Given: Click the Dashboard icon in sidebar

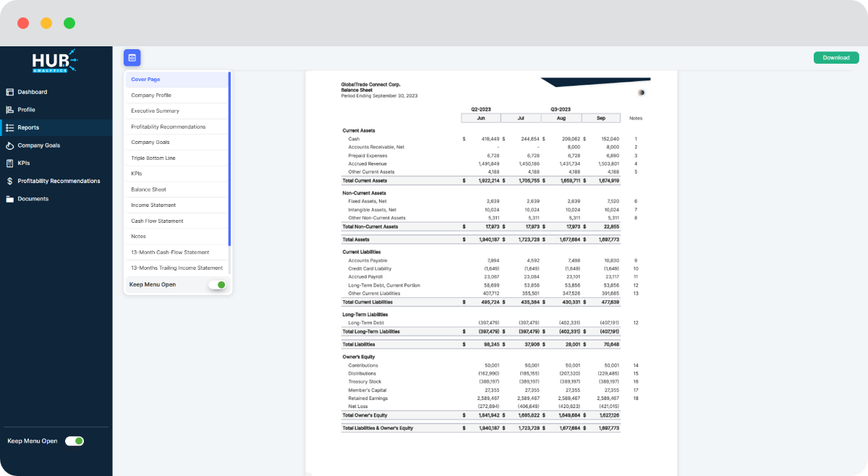Looking at the screenshot, I should [10, 92].
